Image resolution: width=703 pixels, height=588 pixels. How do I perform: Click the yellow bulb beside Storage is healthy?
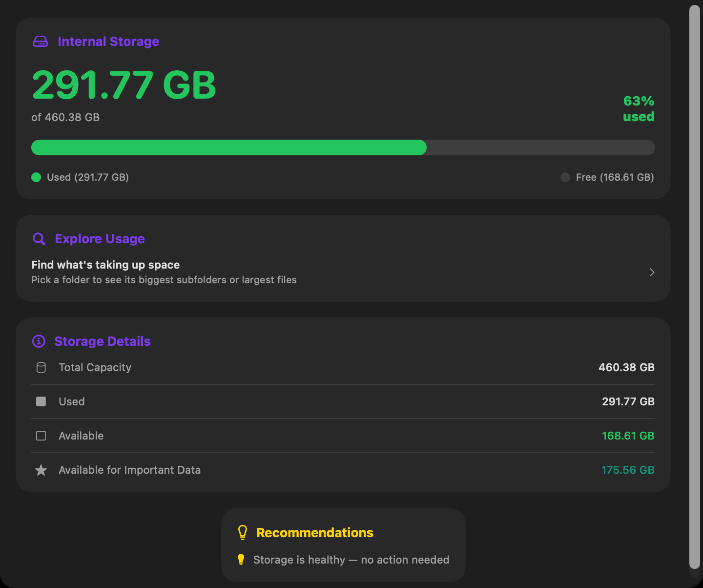[241, 560]
